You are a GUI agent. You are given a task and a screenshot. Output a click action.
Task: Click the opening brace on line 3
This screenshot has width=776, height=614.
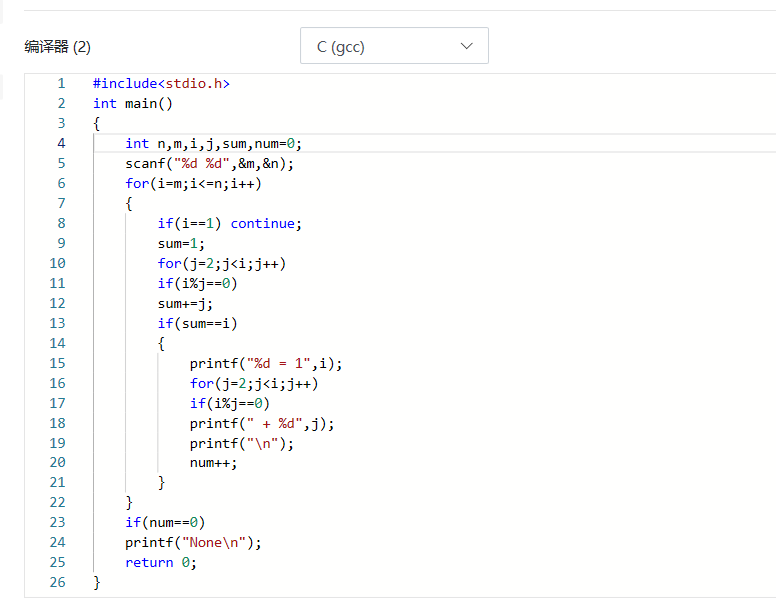point(97,123)
